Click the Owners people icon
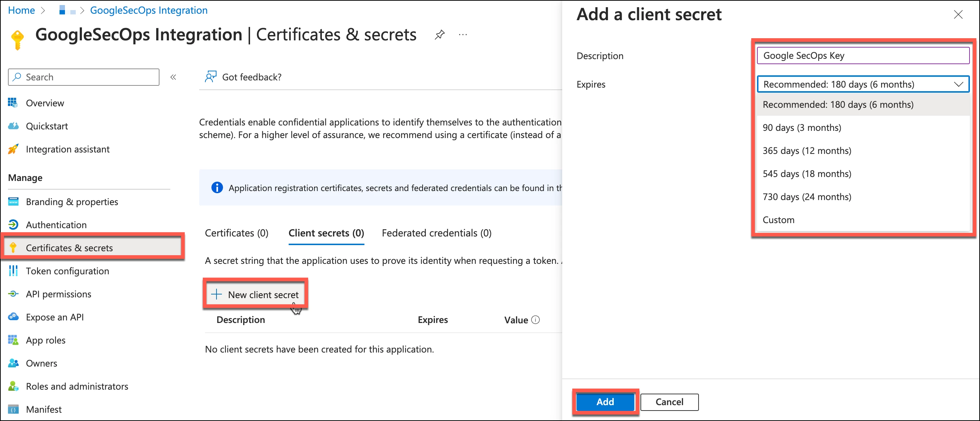This screenshot has height=421, width=980. pyautogui.click(x=13, y=363)
